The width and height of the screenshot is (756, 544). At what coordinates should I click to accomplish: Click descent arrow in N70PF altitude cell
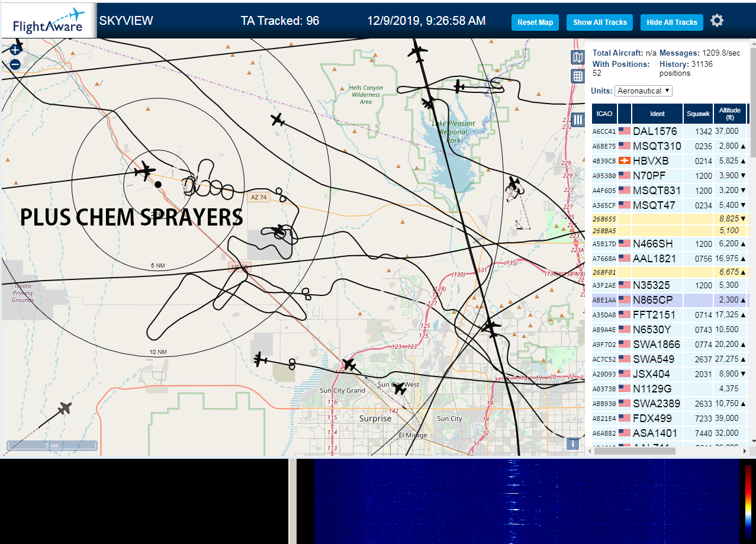743,175
